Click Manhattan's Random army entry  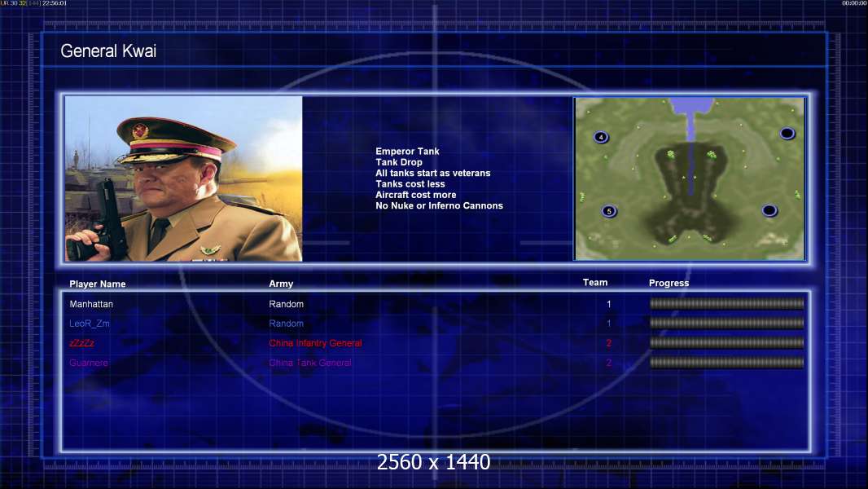click(286, 304)
